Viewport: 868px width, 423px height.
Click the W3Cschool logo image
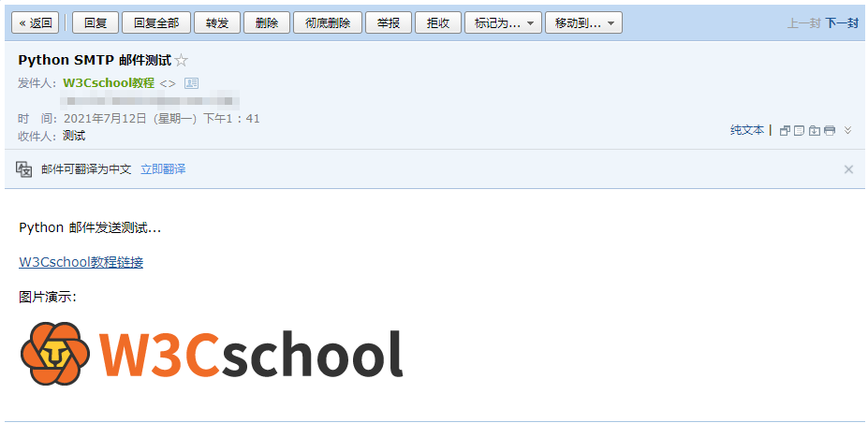pyautogui.click(x=212, y=354)
